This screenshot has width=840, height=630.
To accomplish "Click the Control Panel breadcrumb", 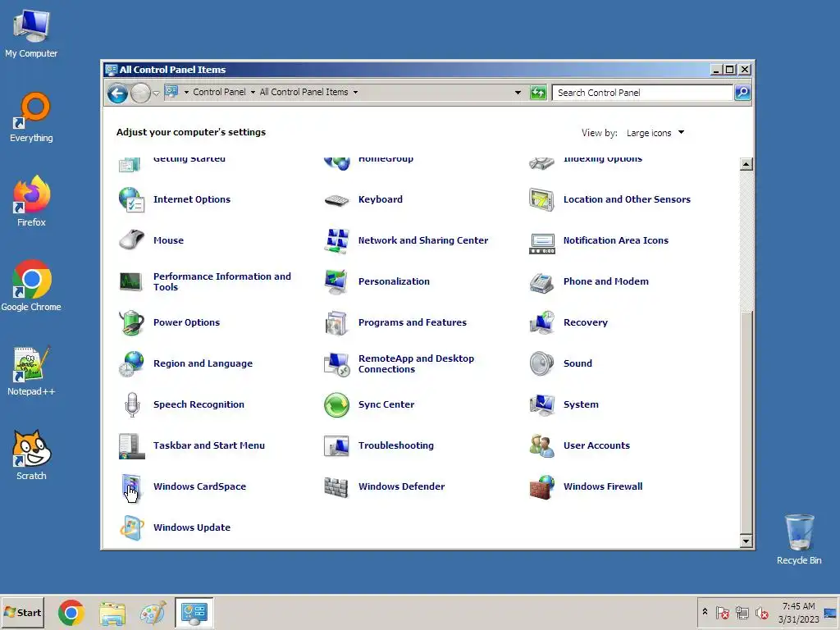I will coord(219,92).
